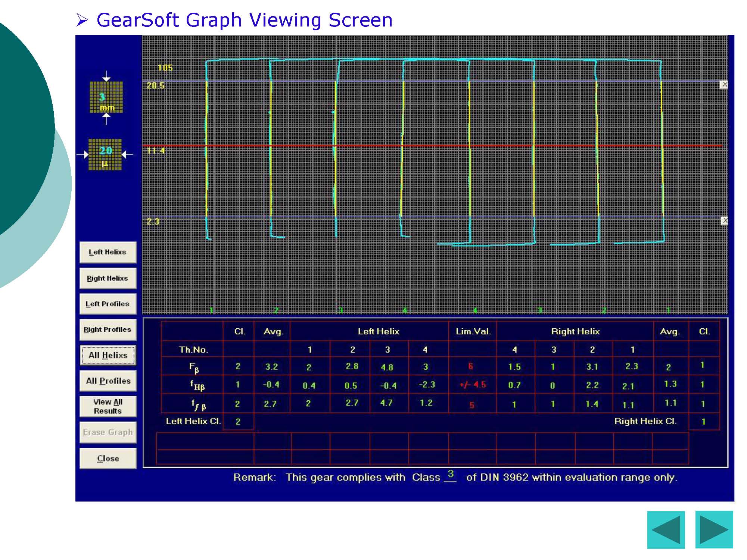
Task: Click the Right Helix fHβ value 0.7
Action: pyautogui.click(x=514, y=385)
